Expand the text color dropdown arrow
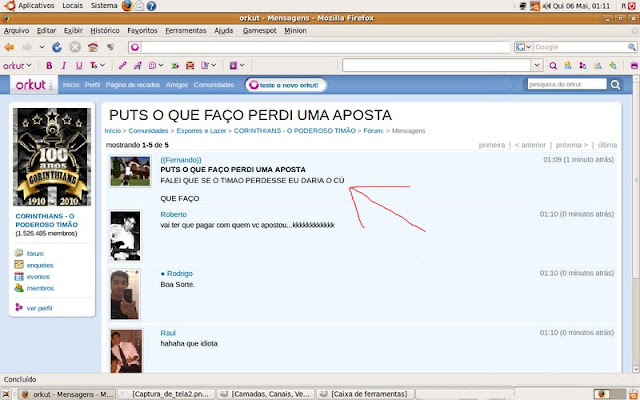 102,65
